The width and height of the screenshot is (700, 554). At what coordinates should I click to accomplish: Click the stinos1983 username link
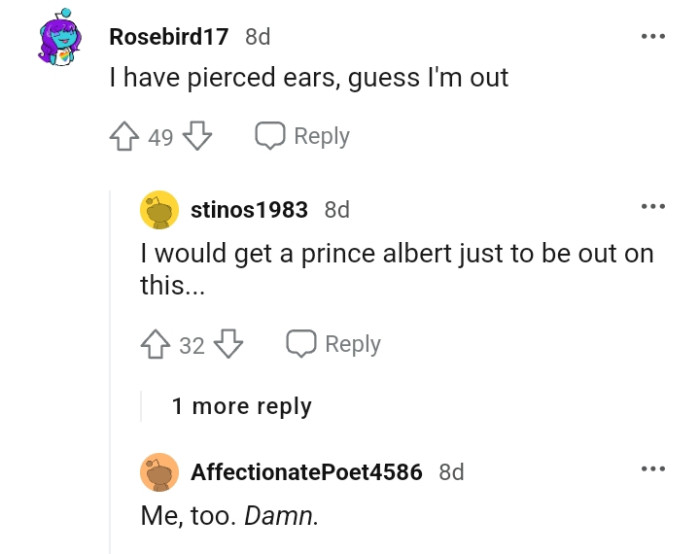[251, 210]
